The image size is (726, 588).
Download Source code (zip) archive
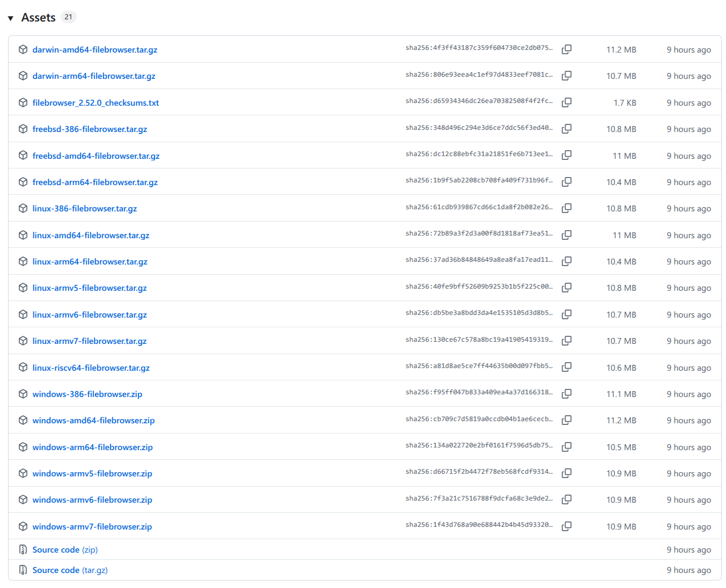pos(65,550)
